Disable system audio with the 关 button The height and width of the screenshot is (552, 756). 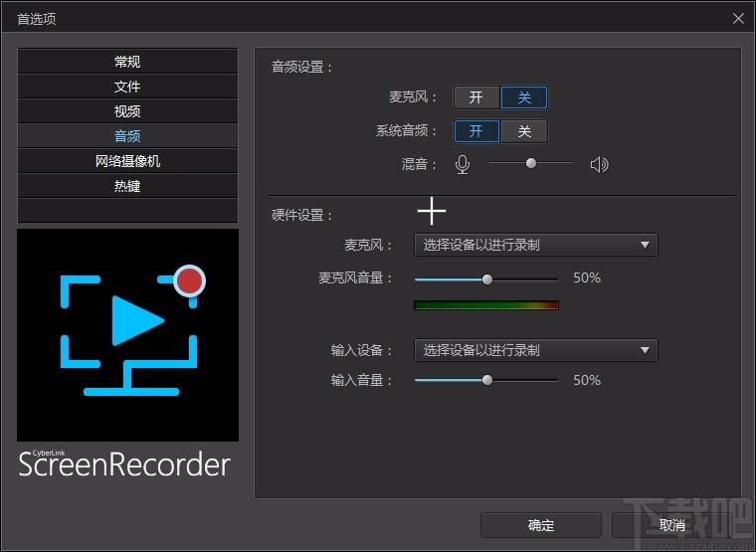pos(524,131)
